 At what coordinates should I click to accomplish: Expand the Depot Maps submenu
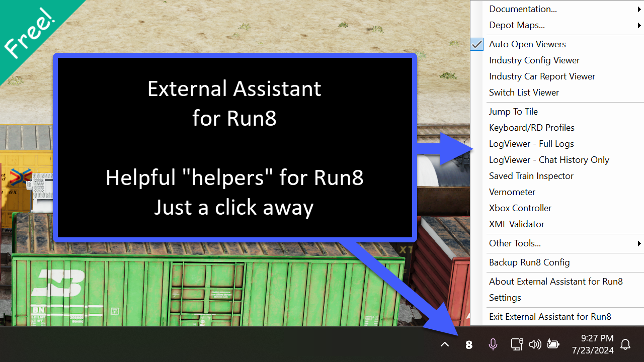[x=517, y=25]
